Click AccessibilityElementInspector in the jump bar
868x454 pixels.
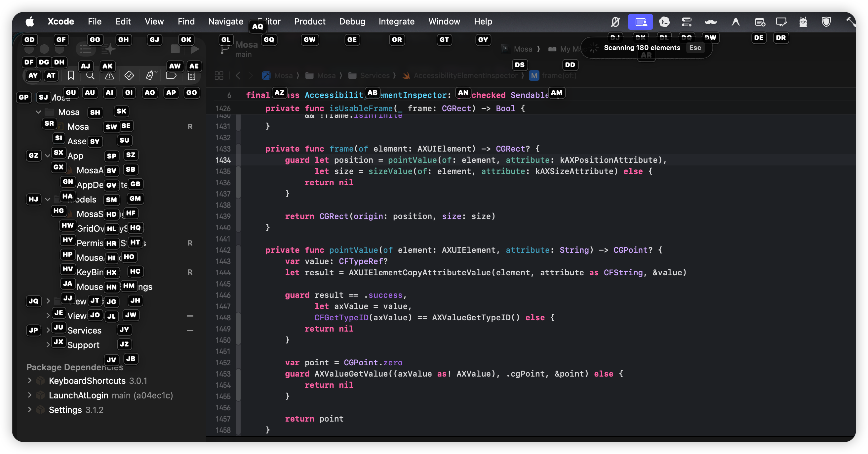(460, 75)
